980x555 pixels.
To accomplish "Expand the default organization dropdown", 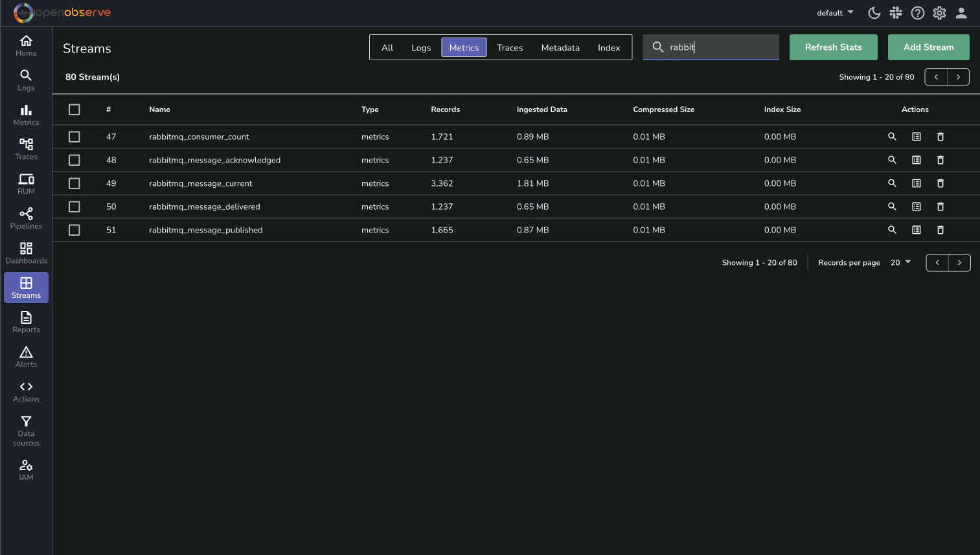I will point(835,13).
